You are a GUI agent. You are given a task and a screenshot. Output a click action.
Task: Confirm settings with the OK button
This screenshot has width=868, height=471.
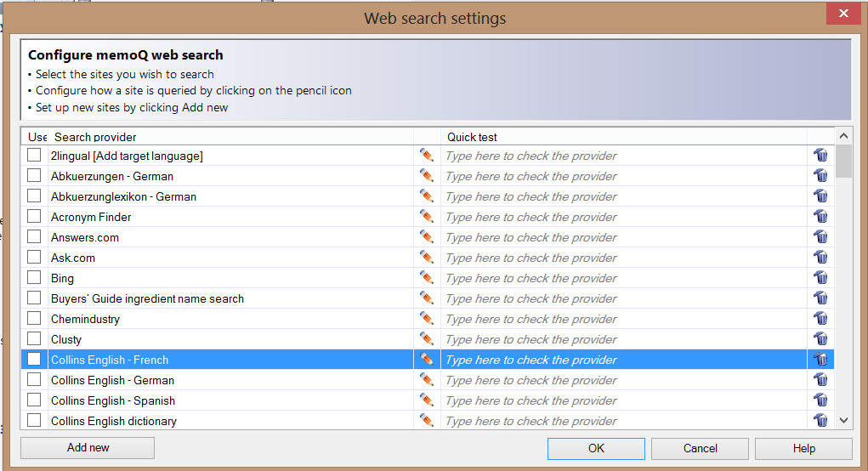[596, 448]
